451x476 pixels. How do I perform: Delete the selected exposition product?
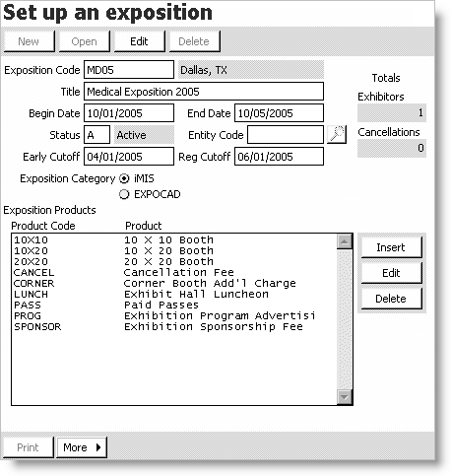coord(391,299)
